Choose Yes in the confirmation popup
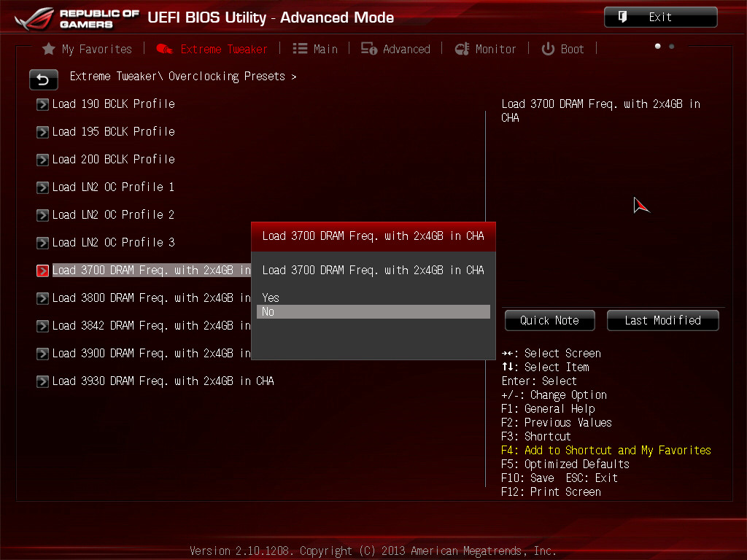 coord(271,297)
